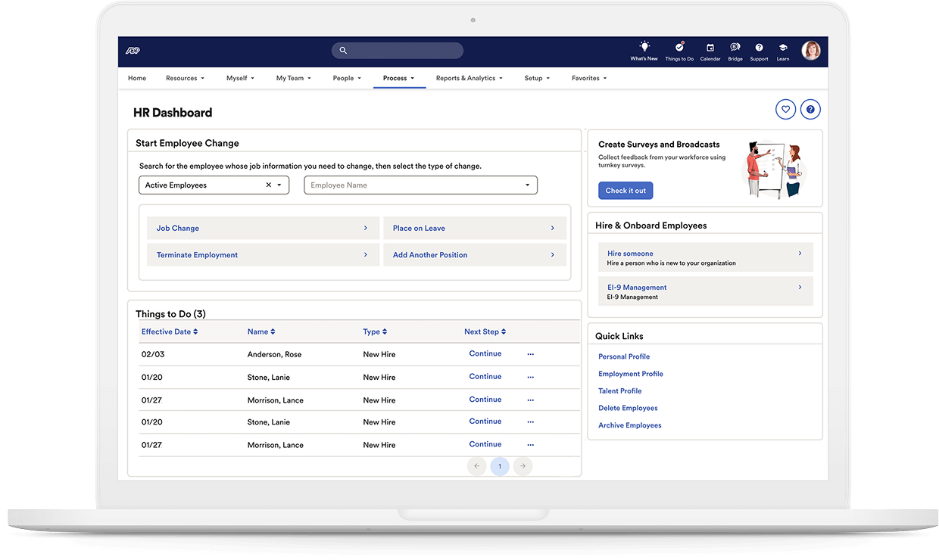
Task: Sort the Things to Do by Effective Date
Action: [x=168, y=331]
